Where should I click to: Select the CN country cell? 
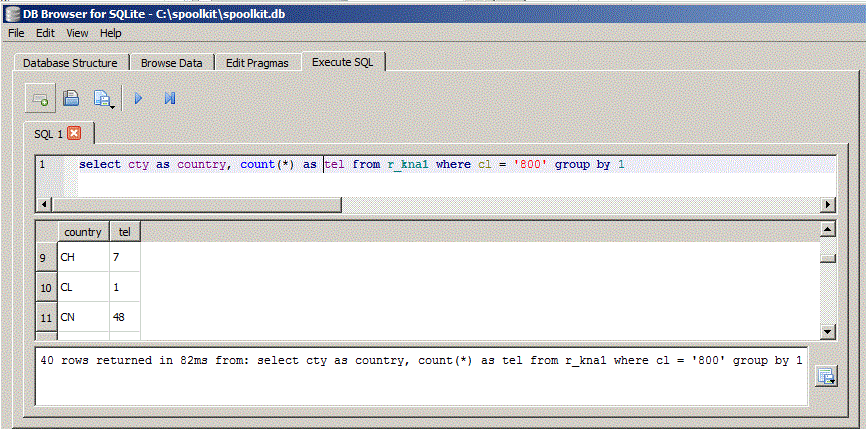(x=83, y=317)
